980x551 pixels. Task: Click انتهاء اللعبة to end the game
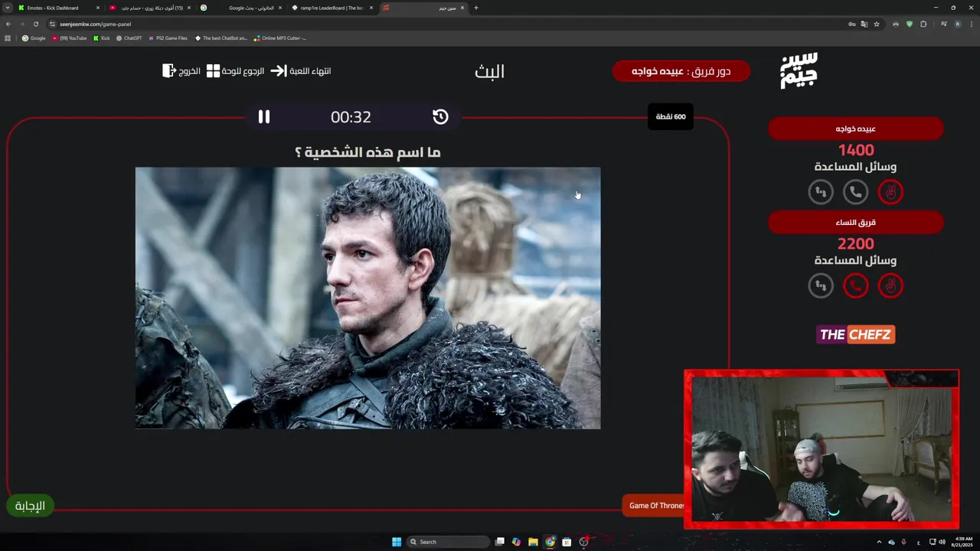click(301, 71)
